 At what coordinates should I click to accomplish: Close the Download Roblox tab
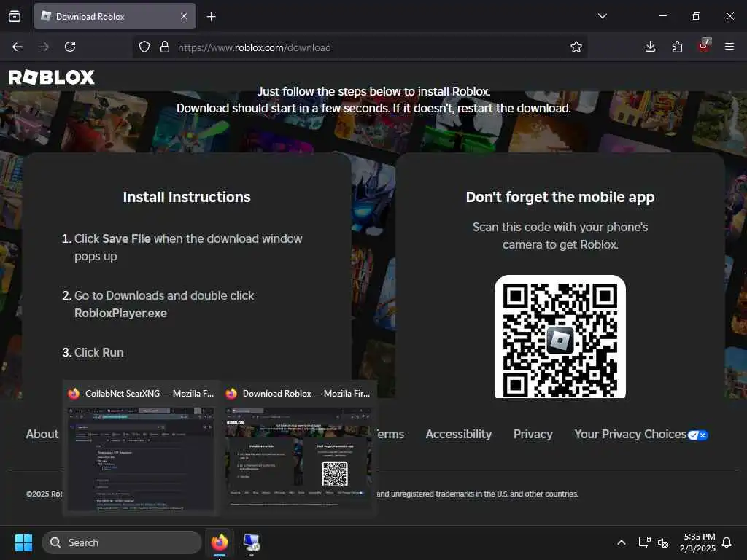pyautogui.click(x=184, y=16)
